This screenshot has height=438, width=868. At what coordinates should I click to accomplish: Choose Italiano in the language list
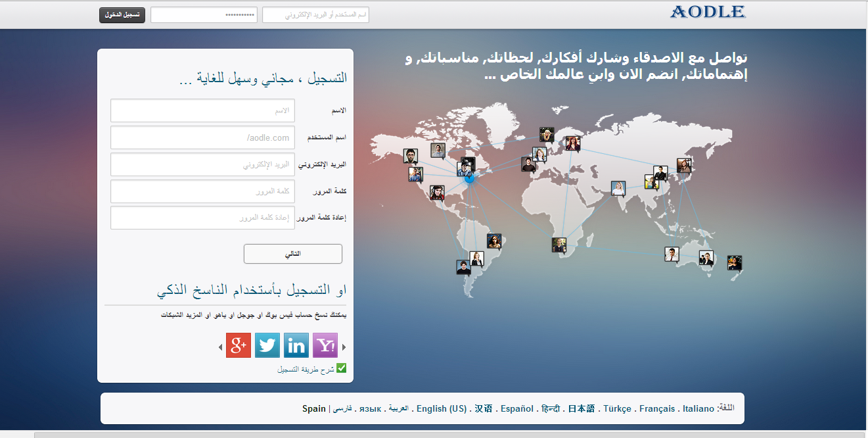[x=698, y=408]
